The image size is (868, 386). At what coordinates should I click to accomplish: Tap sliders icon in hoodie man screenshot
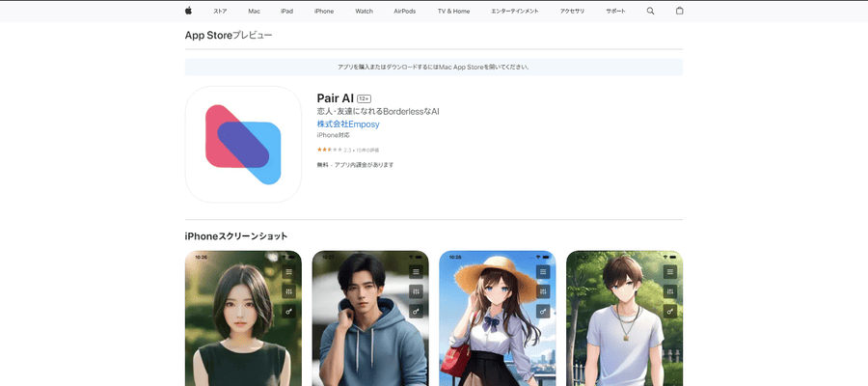(417, 291)
